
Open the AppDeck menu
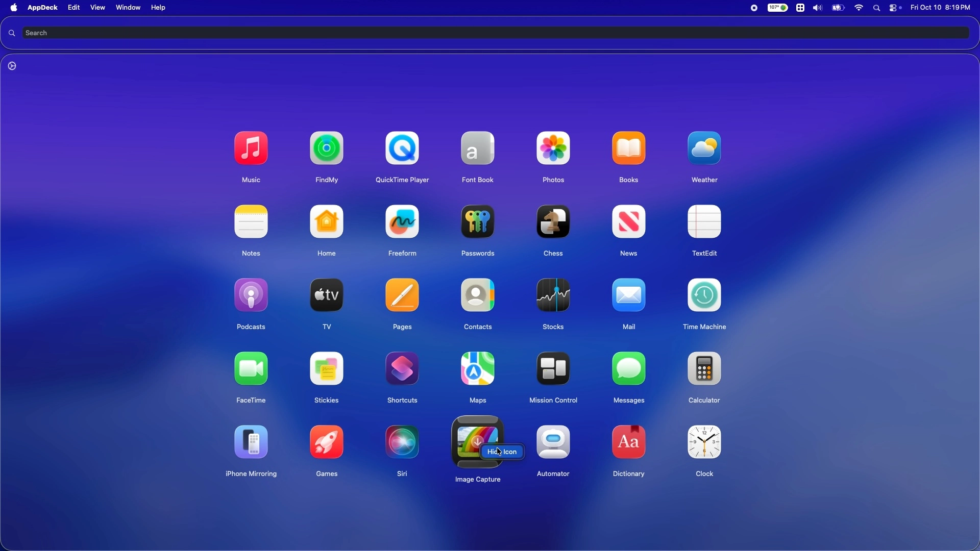pos(42,8)
